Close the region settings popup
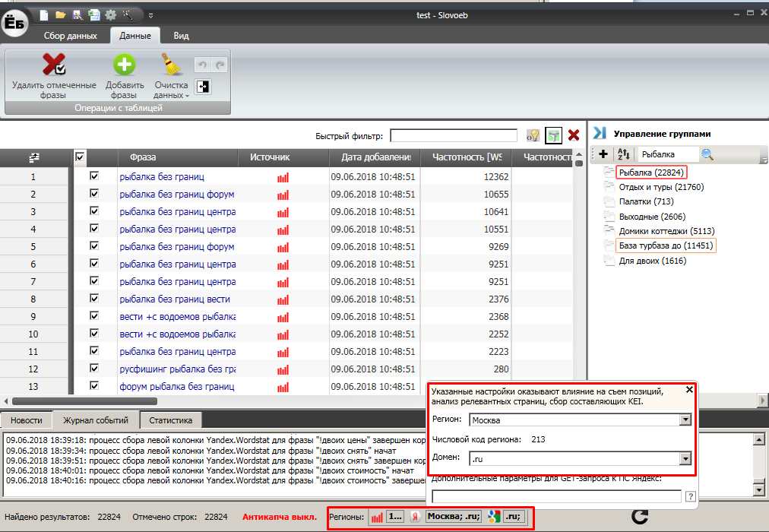 click(x=689, y=390)
